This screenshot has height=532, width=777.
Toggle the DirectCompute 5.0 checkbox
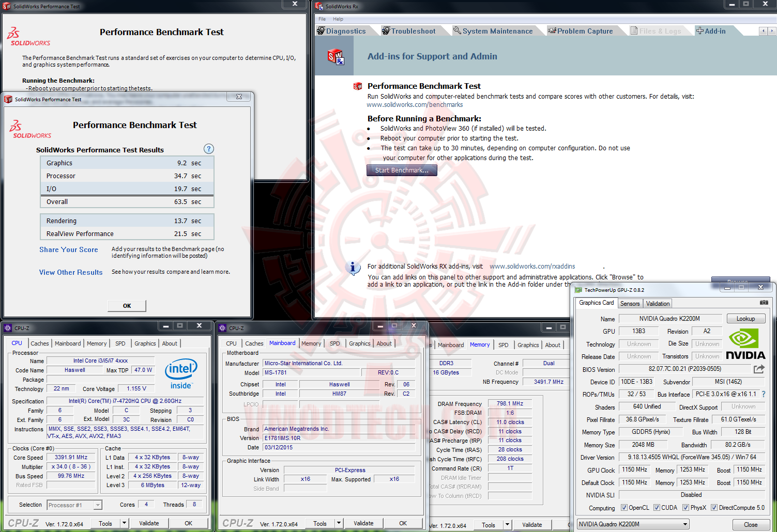(x=714, y=508)
